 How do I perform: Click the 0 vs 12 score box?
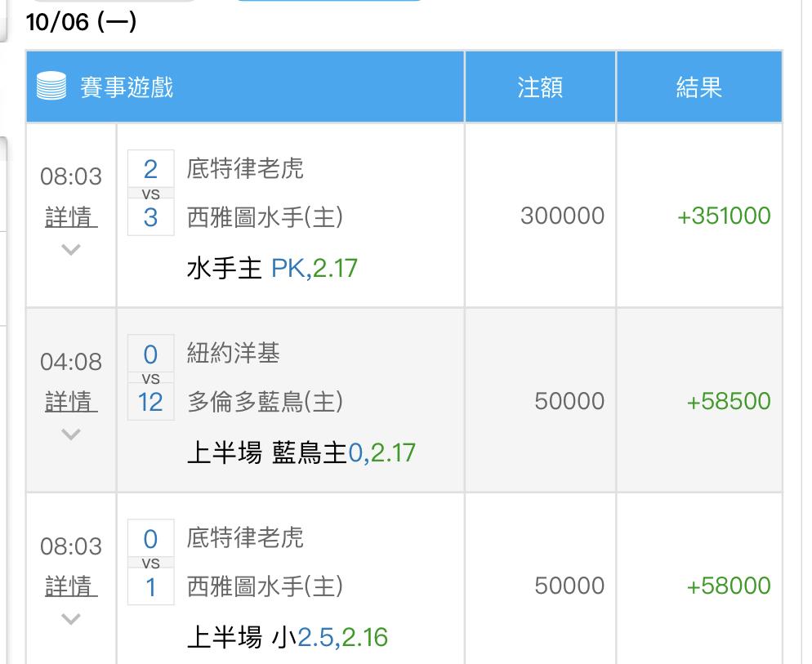[x=150, y=378]
